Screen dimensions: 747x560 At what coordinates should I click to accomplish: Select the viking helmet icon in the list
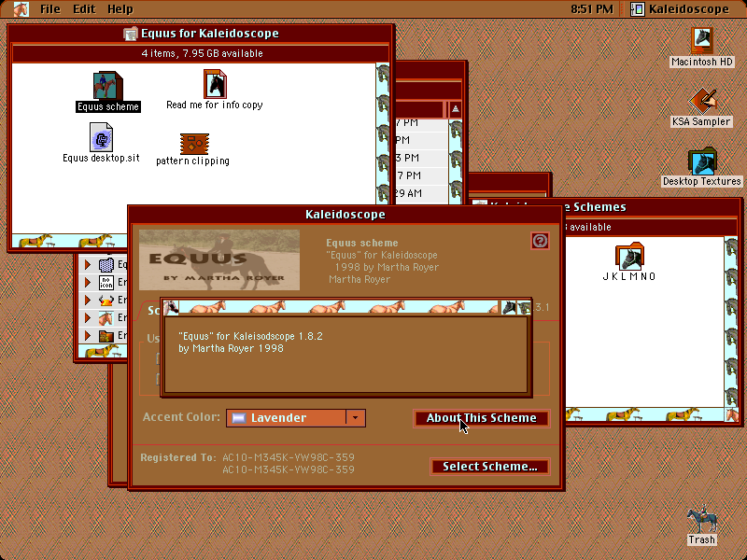point(106,300)
